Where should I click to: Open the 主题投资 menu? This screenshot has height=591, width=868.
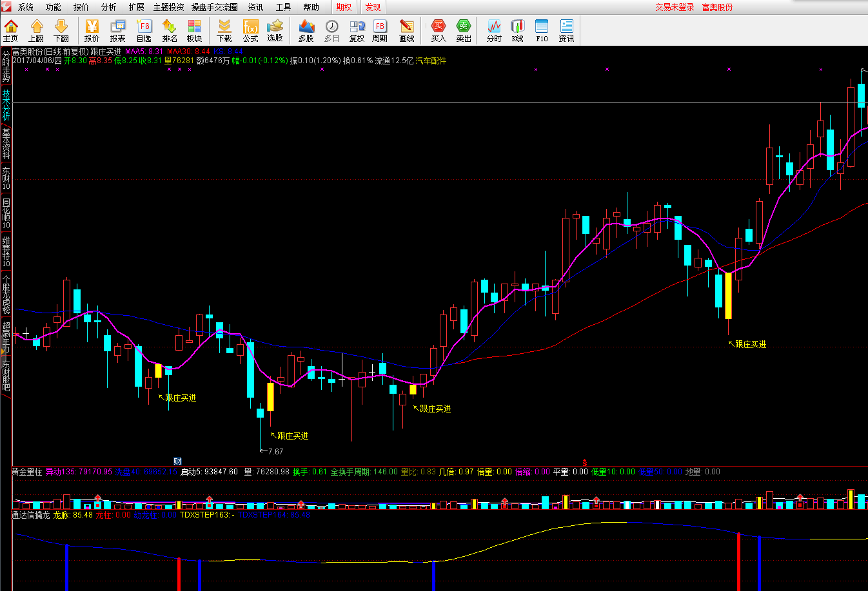168,7
